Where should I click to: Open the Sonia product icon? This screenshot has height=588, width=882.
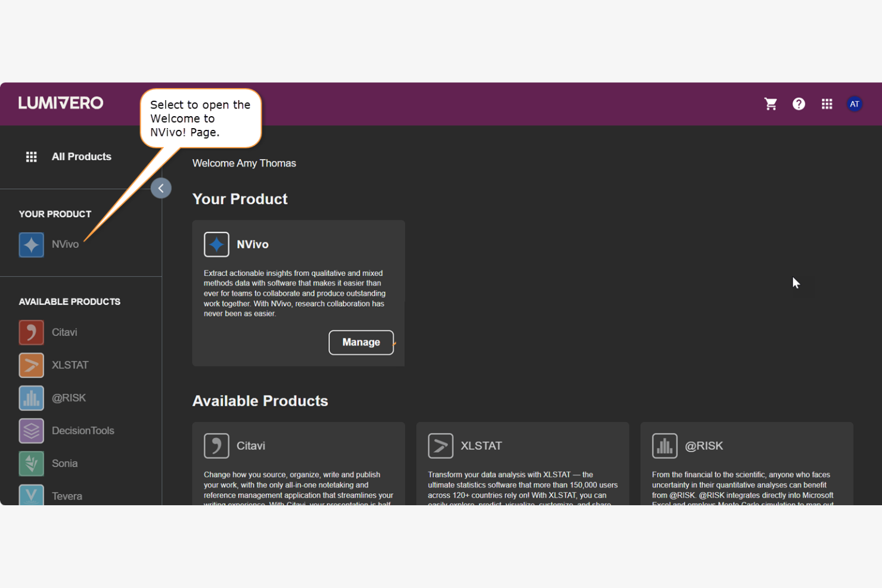[x=31, y=463]
